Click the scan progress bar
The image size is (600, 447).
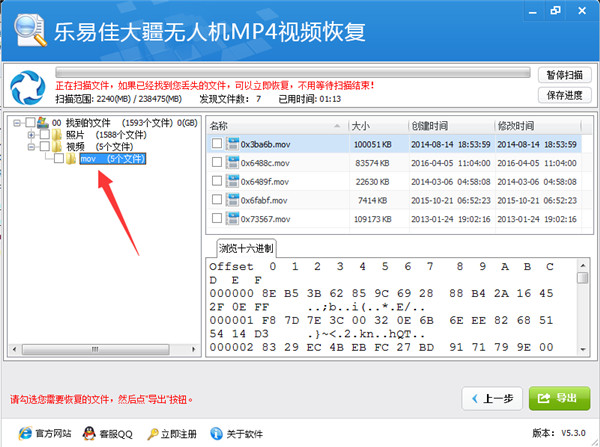click(290, 73)
